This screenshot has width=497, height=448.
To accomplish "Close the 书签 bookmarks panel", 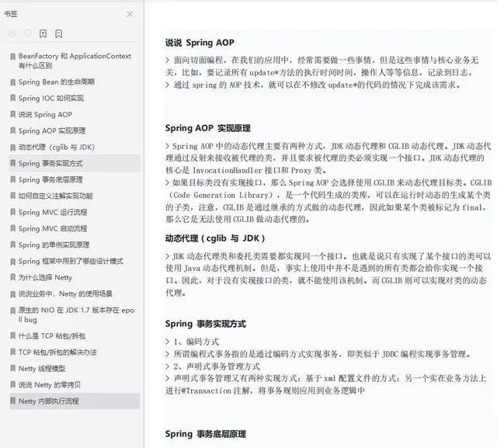I will (130, 14).
